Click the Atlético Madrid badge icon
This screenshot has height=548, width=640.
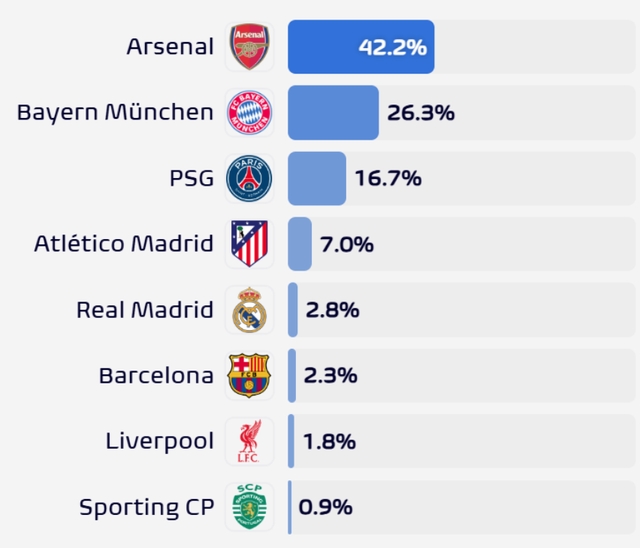click(x=249, y=244)
